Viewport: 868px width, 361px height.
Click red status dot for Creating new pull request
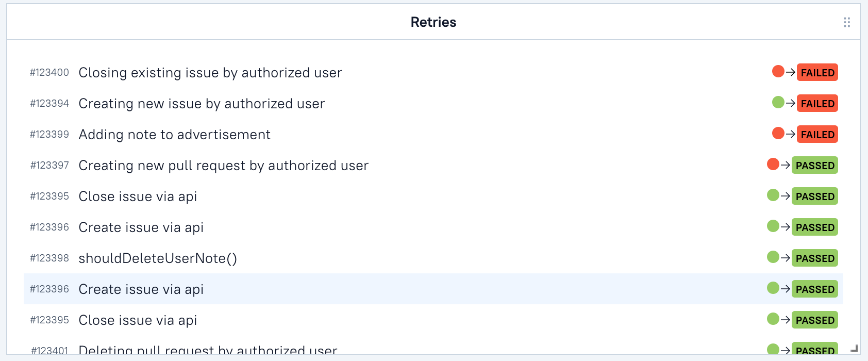pyautogui.click(x=773, y=165)
